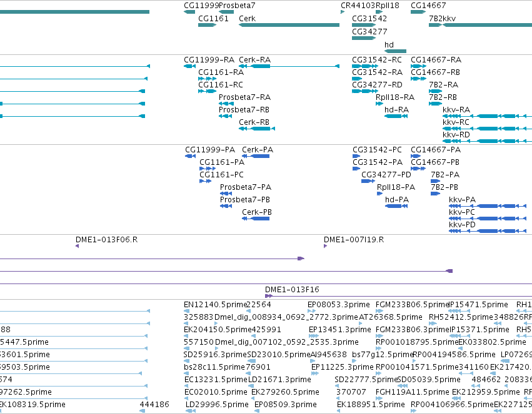Screen dimensions: 532x414
Task: Click the 370707 EST label
Action: pyautogui.click(x=351, y=392)
